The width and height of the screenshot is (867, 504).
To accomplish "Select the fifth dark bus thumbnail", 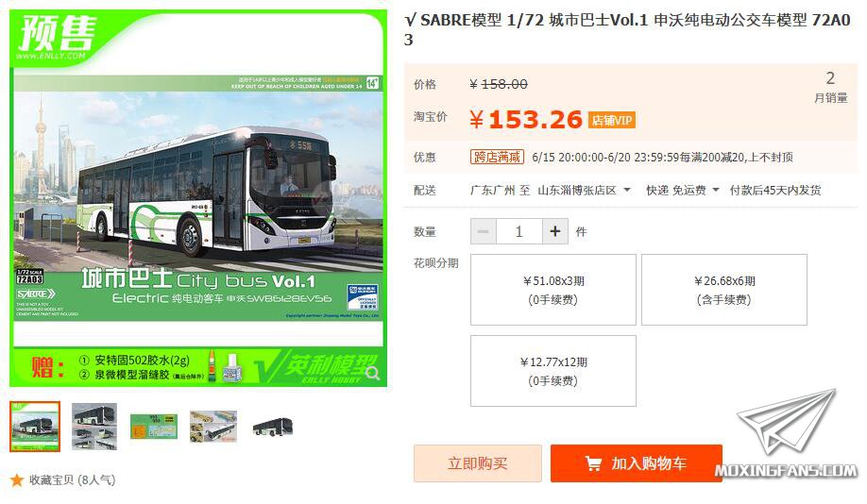I will pyautogui.click(x=273, y=428).
